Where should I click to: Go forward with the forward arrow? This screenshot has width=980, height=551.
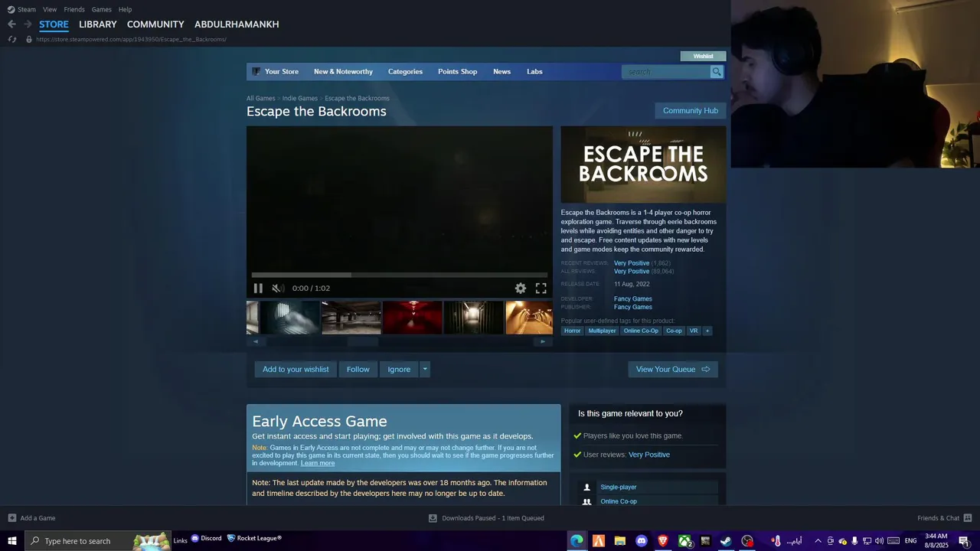tap(28, 24)
